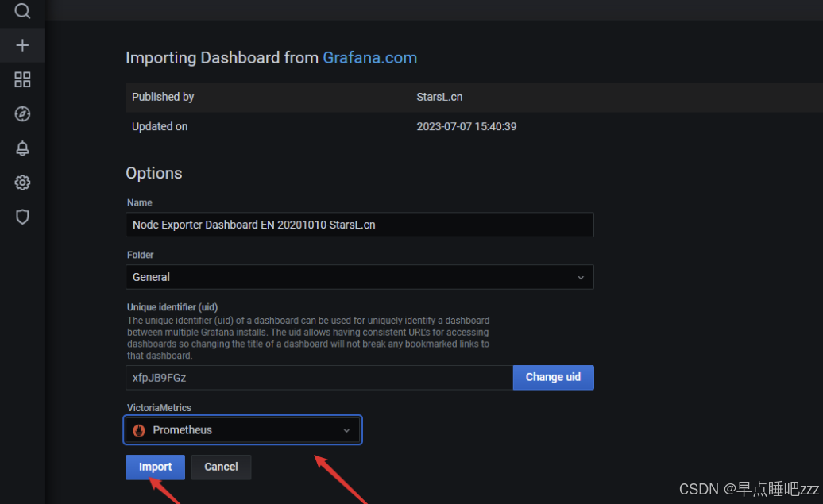The height and width of the screenshot is (504, 823).
Task: Open the Alerting bell icon
Action: tap(22, 148)
